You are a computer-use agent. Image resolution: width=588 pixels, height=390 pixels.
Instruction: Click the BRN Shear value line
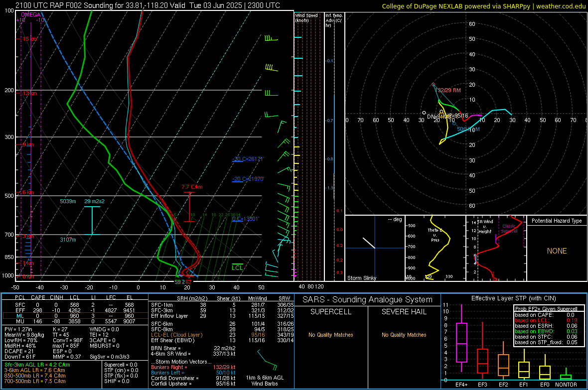click(193, 348)
